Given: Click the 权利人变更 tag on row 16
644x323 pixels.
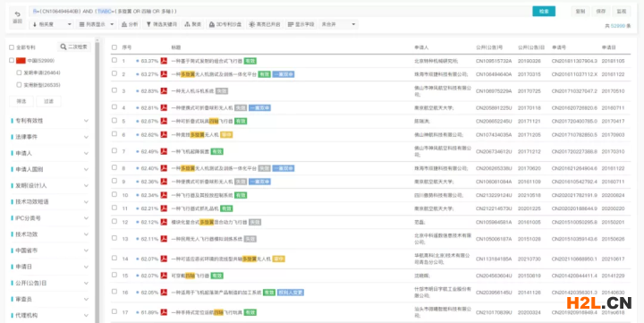Looking at the screenshot, I should pos(291,293).
